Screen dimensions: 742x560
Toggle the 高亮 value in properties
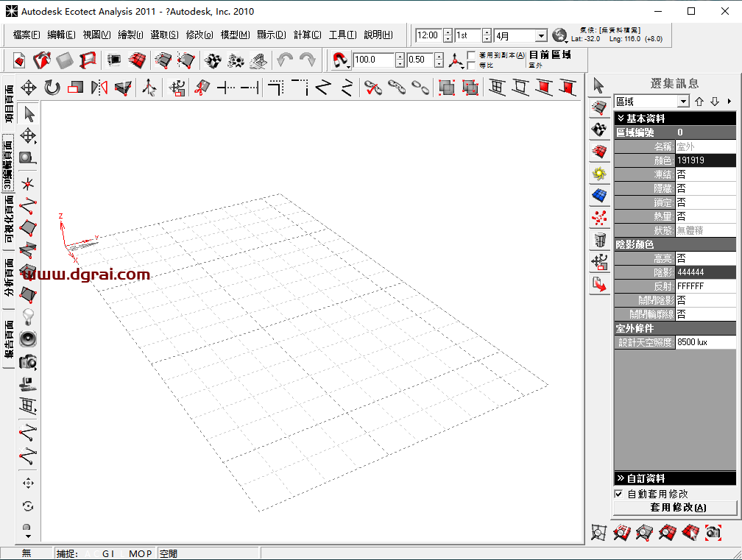[x=705, y=258]
